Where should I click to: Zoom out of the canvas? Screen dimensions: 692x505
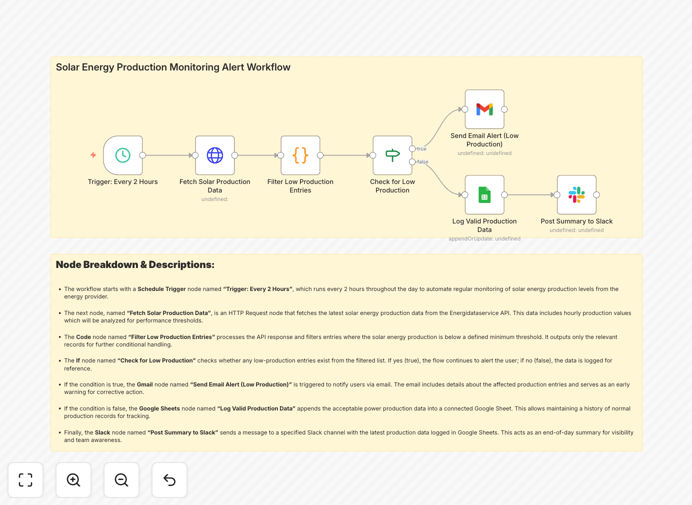coord(121,480)
